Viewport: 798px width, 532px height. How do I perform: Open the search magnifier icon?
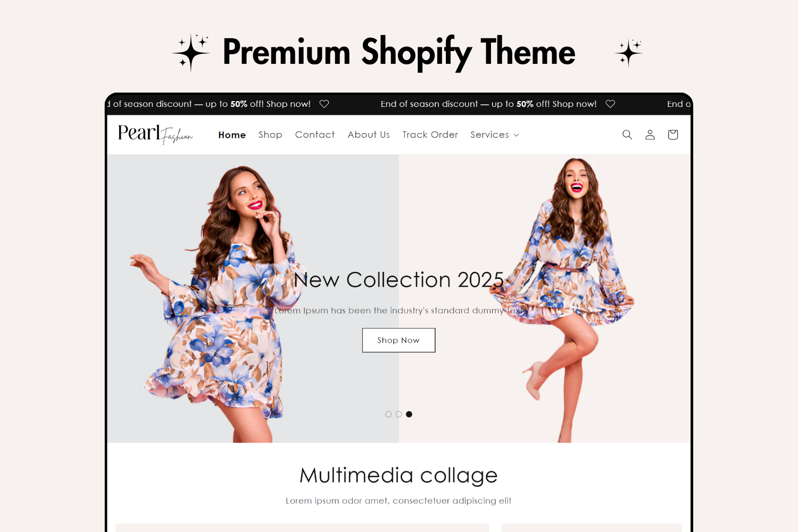tap(627, 135)
